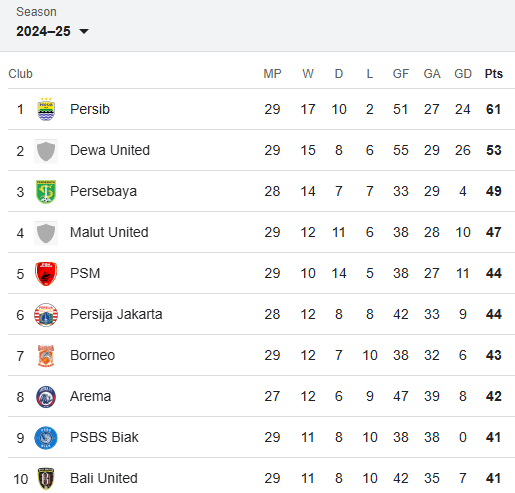Click the Malut United placeholder shield icon
Screen dimensions: 515x493
[46, 233]
